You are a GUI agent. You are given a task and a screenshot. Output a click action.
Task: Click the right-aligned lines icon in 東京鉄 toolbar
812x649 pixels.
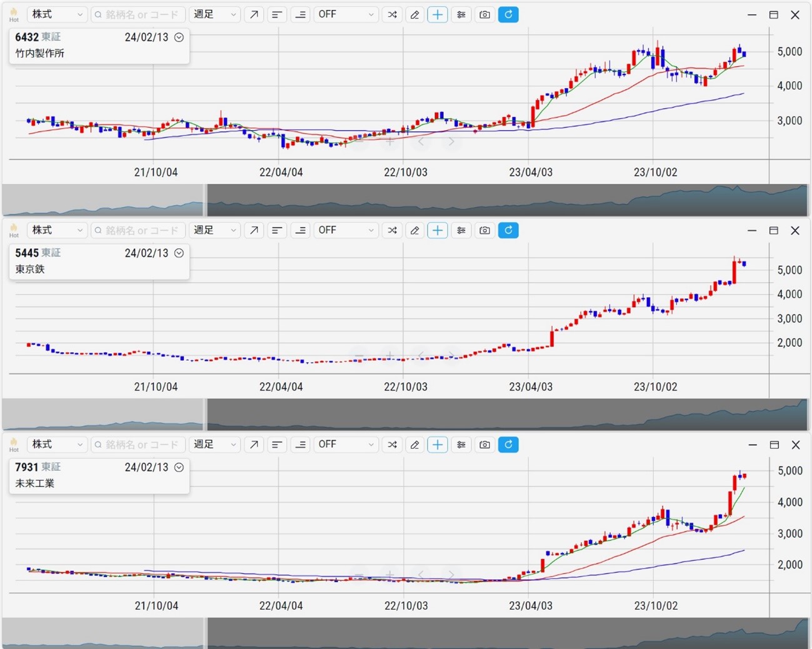tap(301, 230)
